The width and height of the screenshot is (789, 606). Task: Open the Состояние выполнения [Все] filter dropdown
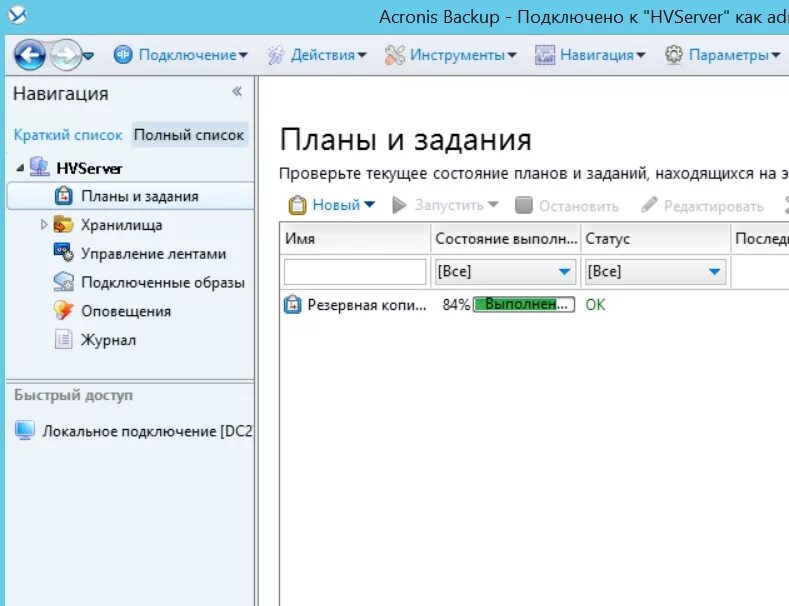click(505, 272)
